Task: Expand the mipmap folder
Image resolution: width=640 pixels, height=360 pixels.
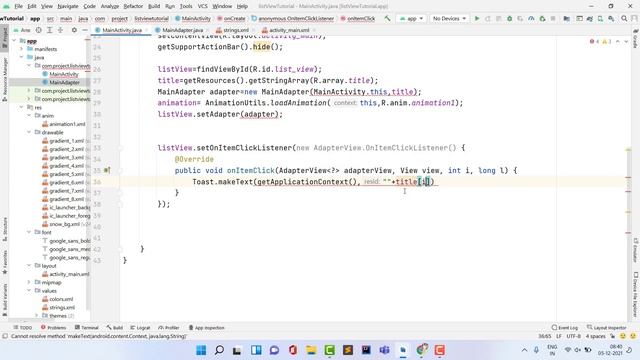Action: (x=29, y=282)
